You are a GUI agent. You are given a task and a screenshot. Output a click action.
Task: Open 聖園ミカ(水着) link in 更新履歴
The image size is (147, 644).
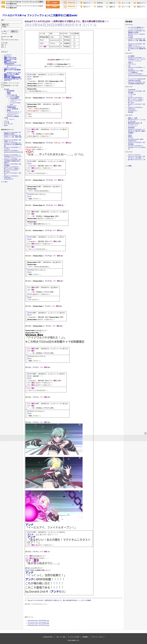coord(133,118)
